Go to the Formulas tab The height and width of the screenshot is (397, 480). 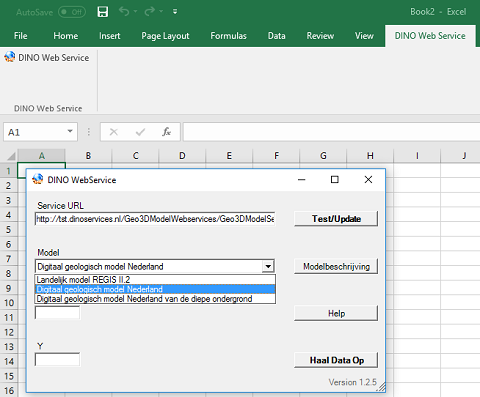click(228, 36)
